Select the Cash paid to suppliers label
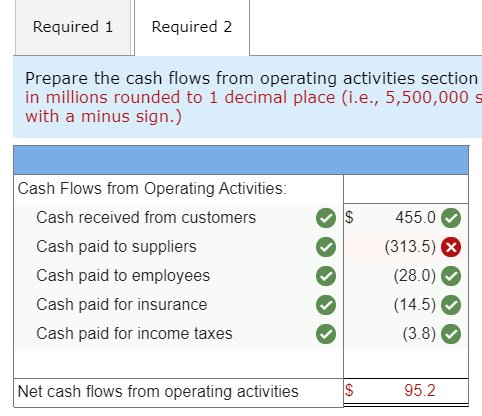The height and width of the screenshot is (416, 482). point(117,247)
